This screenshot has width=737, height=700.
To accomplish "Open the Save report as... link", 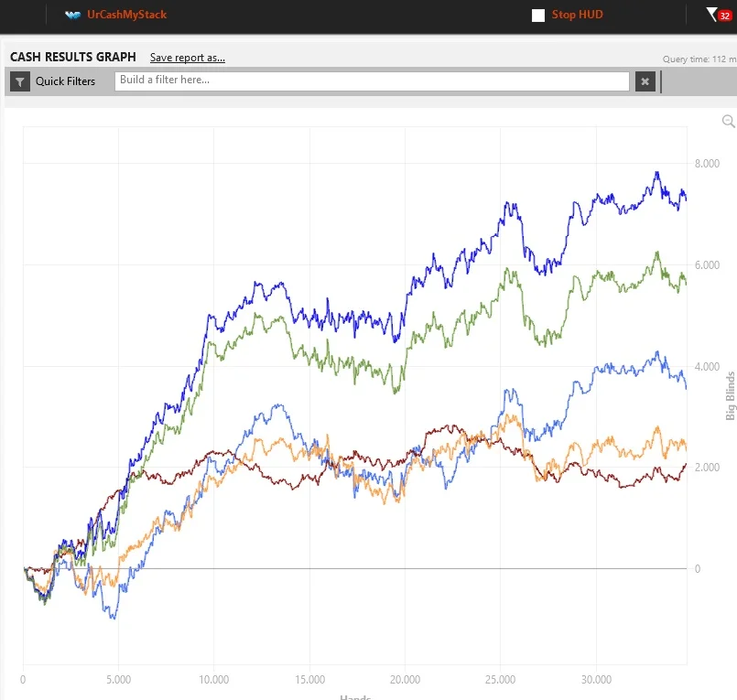I will 188,58.
